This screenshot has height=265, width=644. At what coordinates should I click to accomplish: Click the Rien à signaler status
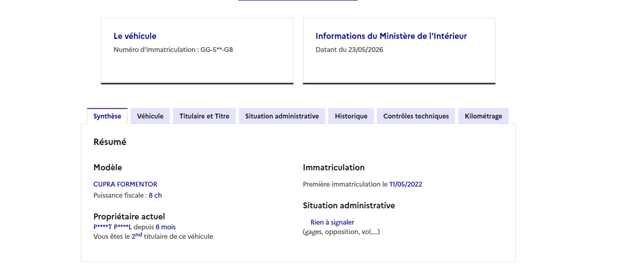pos(332,222)
